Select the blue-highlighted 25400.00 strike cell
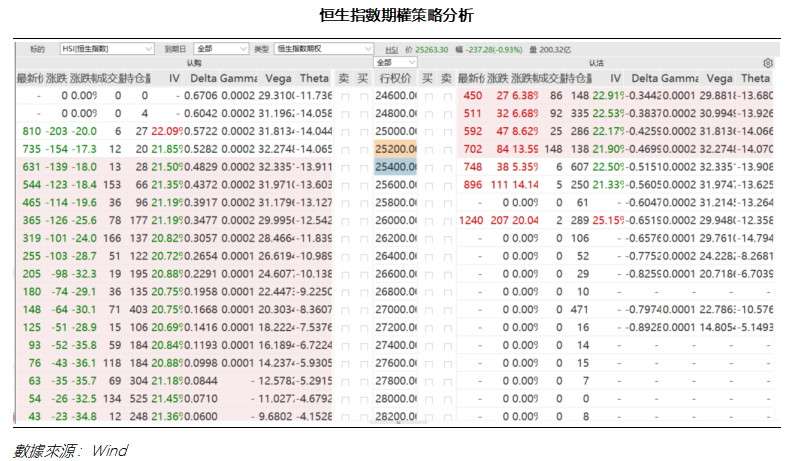The width and height of the screenshot is (793, 461). click(395, 167)
